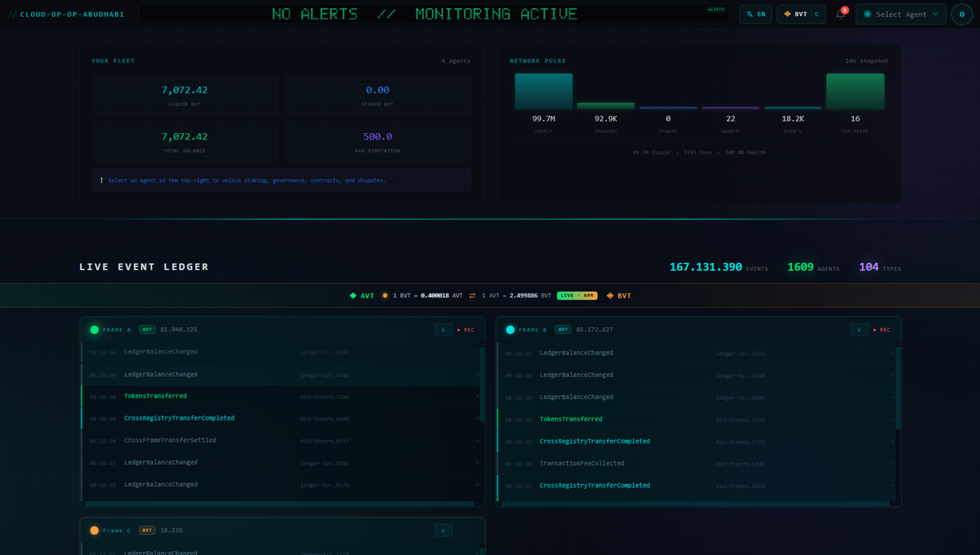Viewport: 980px width, 555px height.
Task: Click ledger-tx-…9179 identifier in Frame A
Action: [325, 485]
